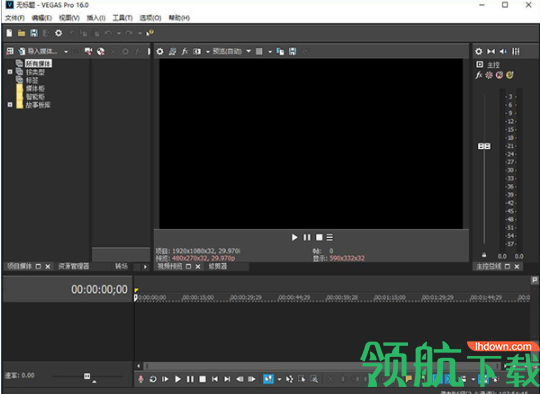Viewport: 540px width, 394px height.
Task: Pause playback under the video preview
Action: point(307,237)
